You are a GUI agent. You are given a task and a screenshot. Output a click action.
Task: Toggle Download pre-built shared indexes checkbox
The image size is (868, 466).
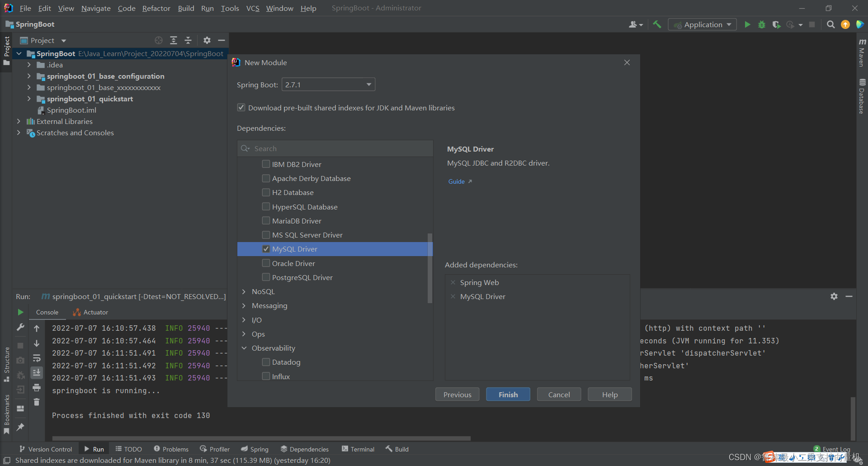point(241,108)
